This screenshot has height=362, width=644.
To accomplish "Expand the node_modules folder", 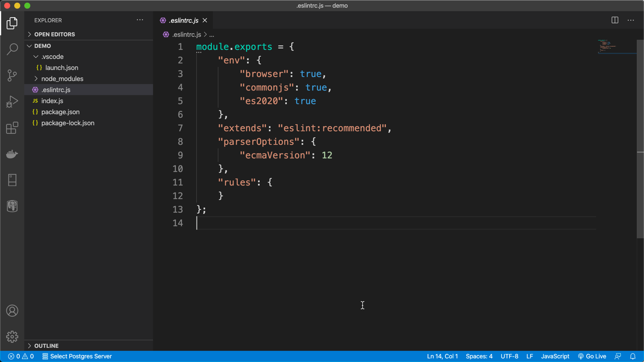I will coord(89,79).
